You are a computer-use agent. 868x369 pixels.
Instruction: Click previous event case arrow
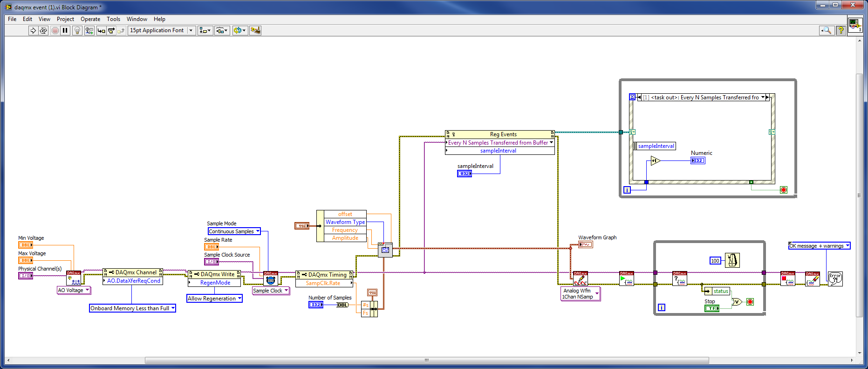639,97
